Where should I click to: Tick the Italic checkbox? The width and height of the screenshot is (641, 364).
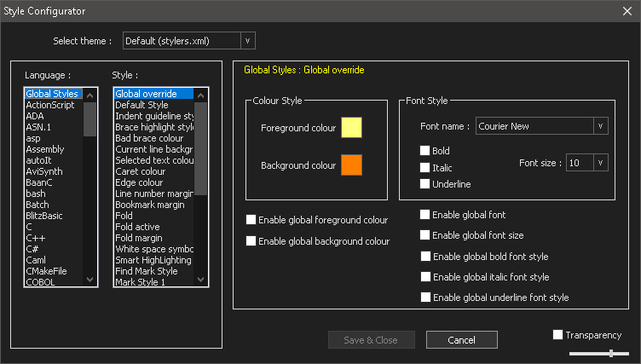click(x=424, y=168)
